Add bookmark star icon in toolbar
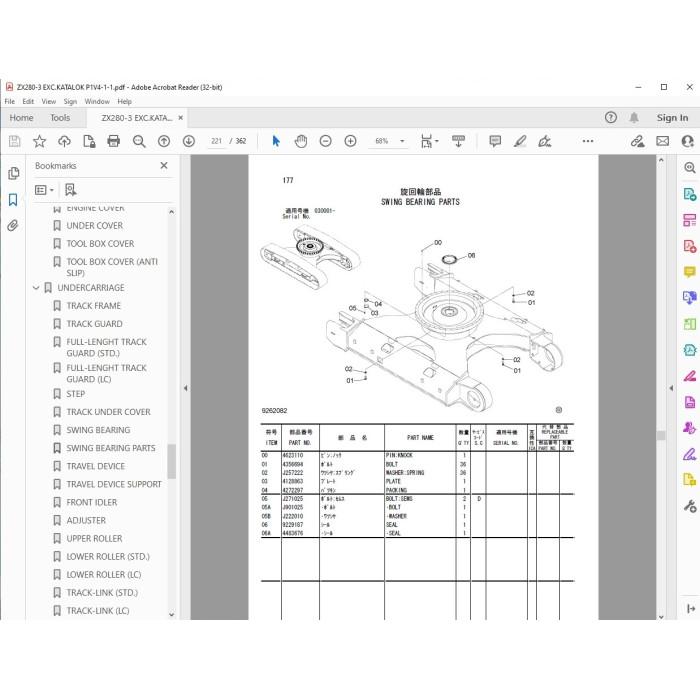Viewport: 700px width, 700px height. 39,142
